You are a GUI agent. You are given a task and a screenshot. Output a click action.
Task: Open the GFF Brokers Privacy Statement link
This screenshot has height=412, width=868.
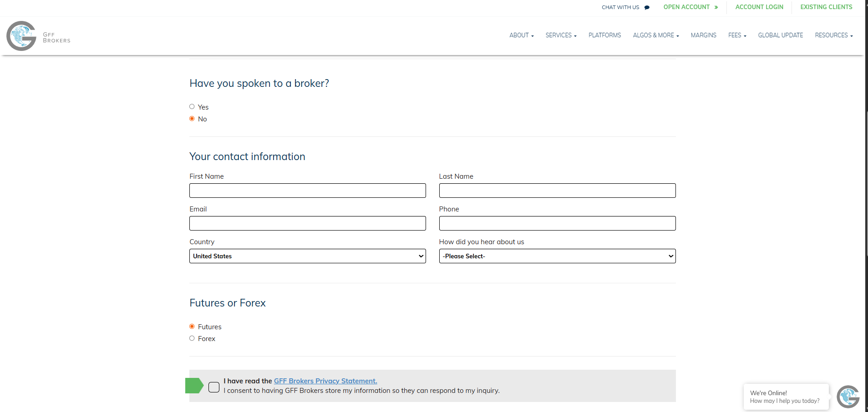tap(325, 381)
